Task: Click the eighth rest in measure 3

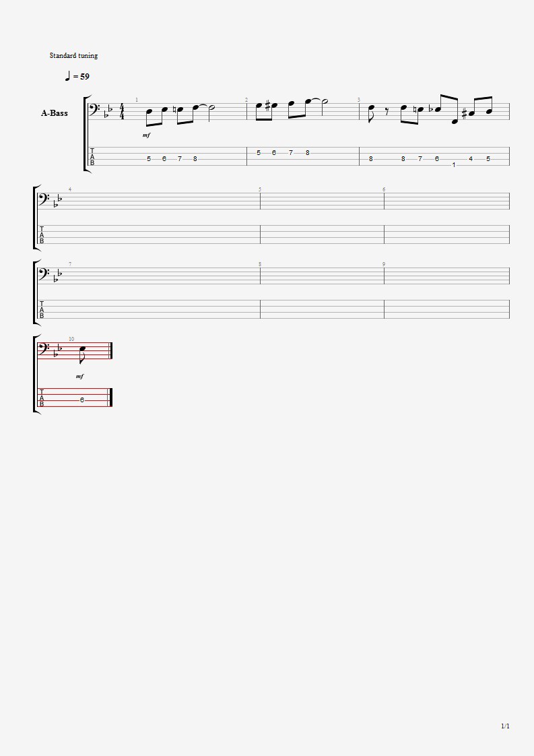Action: 387,113
